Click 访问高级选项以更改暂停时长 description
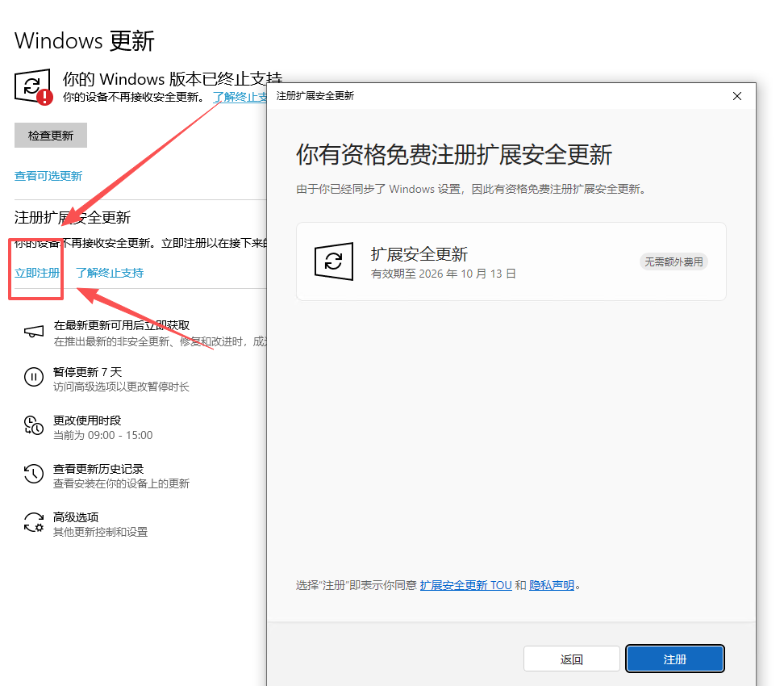Image resolution: width=784 pixels, height=686 pixels. pyautogui.click(x=121, y=387)
